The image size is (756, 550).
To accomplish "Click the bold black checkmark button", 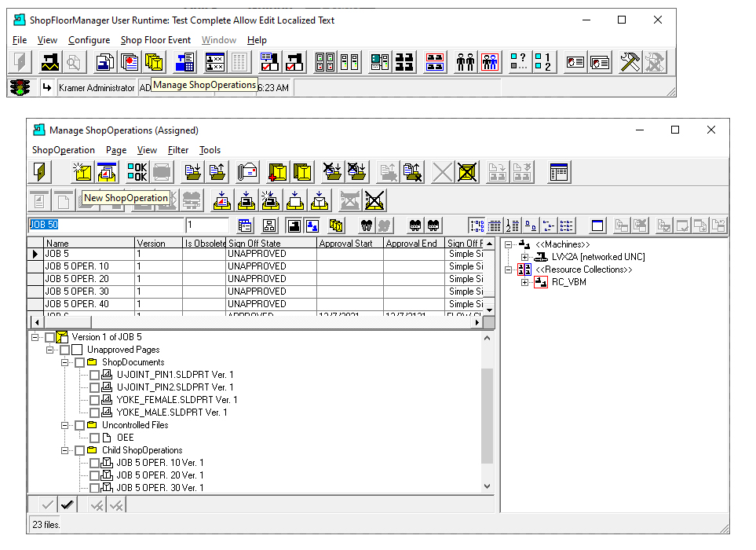I will (x=67, y=504).
